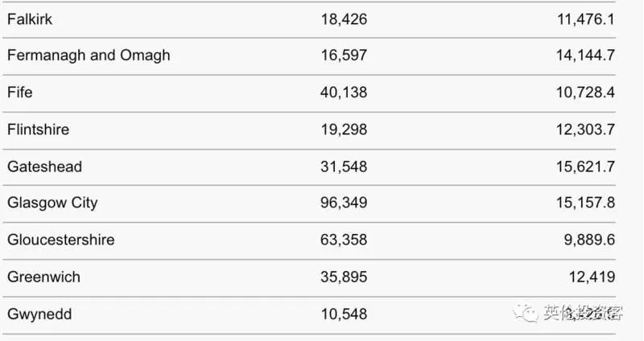This screenshot has width=644, height=341.
Task: Select the 63,358 Gloucestershire count
Action: [344, 240]
